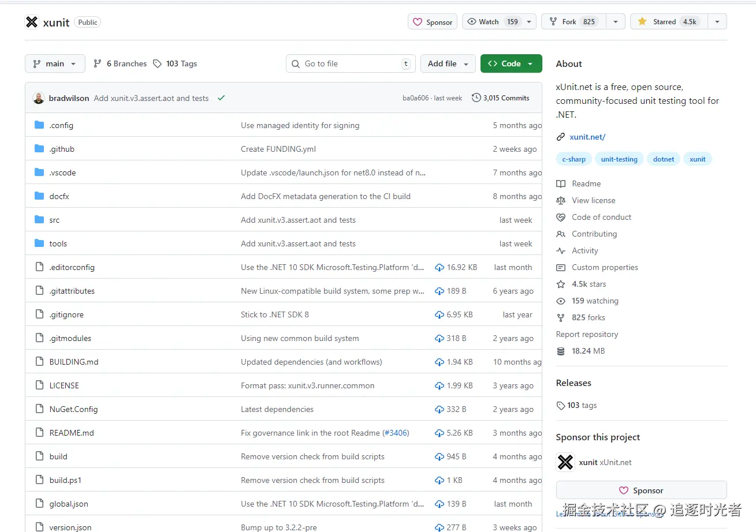Click the Sponsor heart button at top
The image size is (756, 532).
tap(433, 22)
